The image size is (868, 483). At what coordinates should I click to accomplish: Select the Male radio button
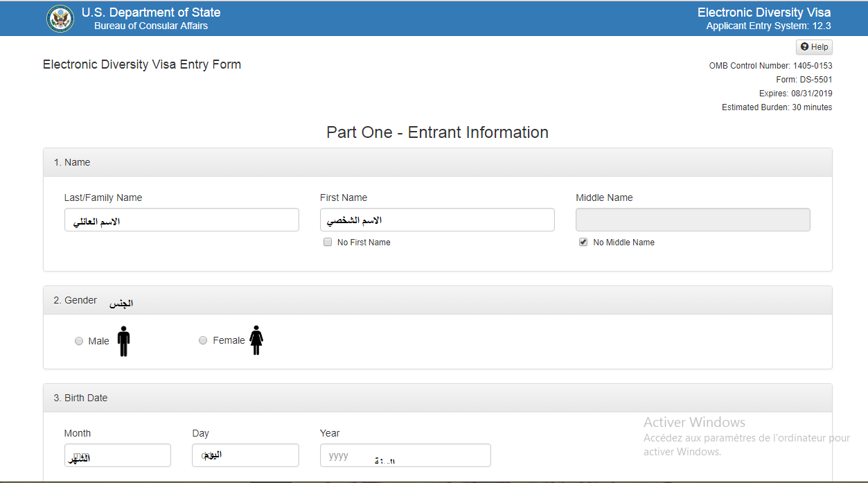point(79,341)
